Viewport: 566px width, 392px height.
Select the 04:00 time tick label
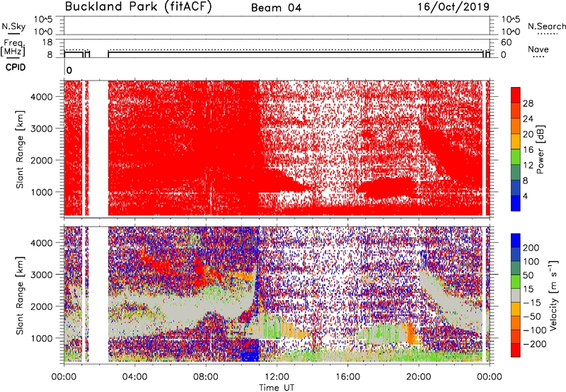pyautogui.click(x=134, y=377)
